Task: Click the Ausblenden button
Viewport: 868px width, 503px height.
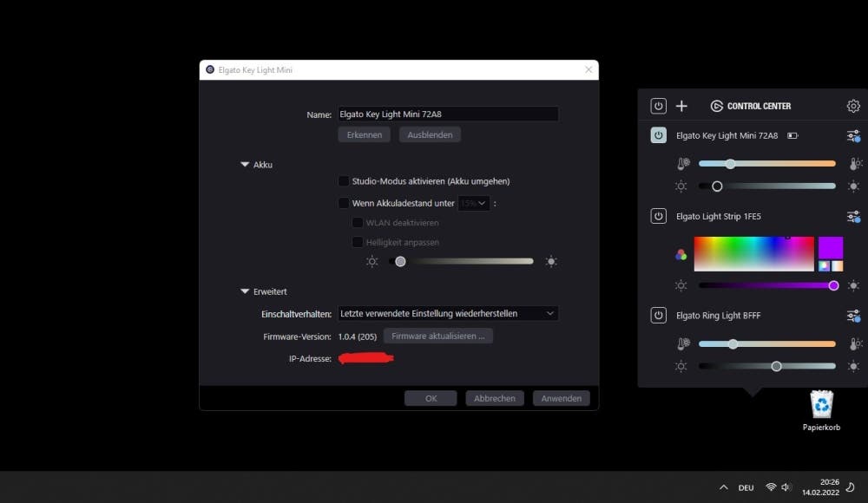Action: click(x=430, y=134)
